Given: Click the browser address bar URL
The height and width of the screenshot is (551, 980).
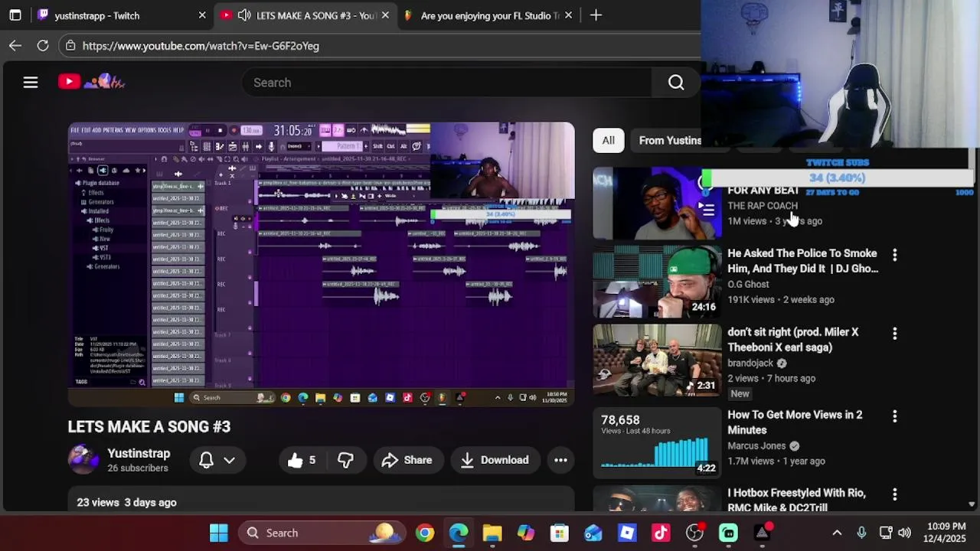Looking at the screenshot, I should (x=201, y=46).
